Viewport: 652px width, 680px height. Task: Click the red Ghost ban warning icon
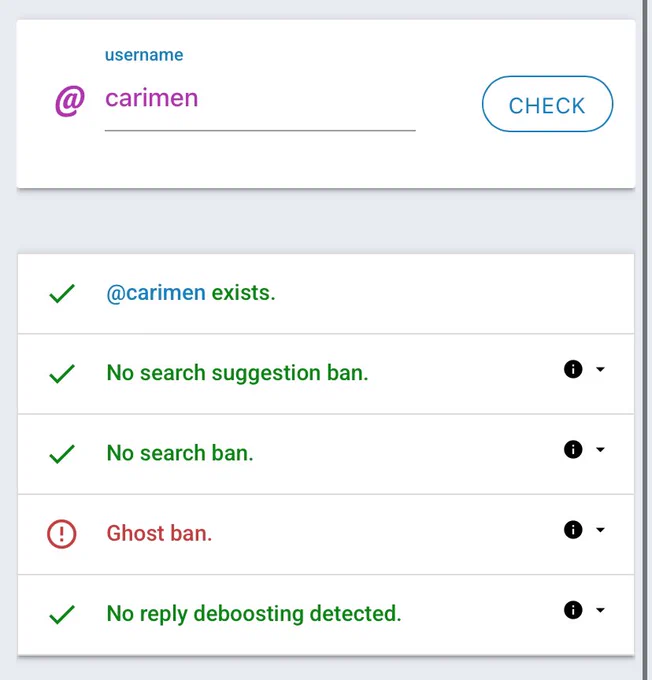pyautogui.click(x=62, y=534)
